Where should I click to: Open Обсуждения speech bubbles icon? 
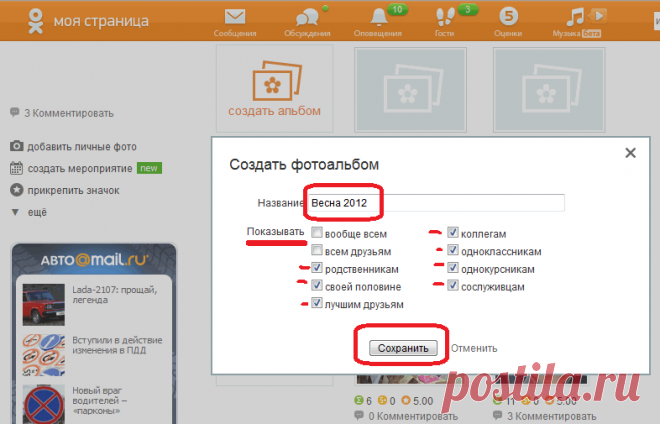tap(307, 18)
